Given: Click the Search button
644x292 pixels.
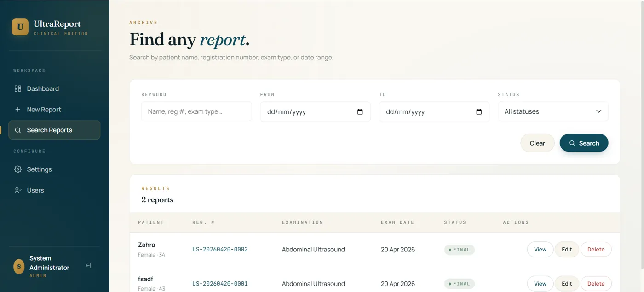Looking at the screenshot, I should (584, 143).
